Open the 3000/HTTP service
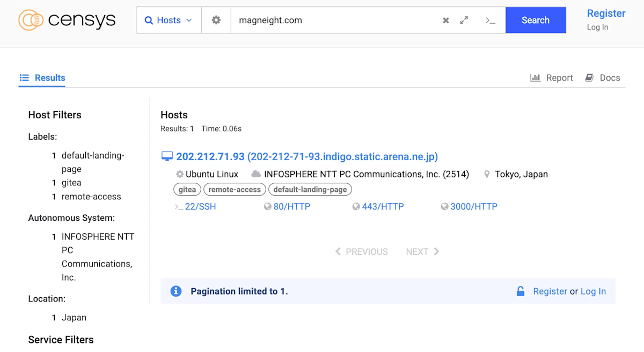 click(474, 206)
